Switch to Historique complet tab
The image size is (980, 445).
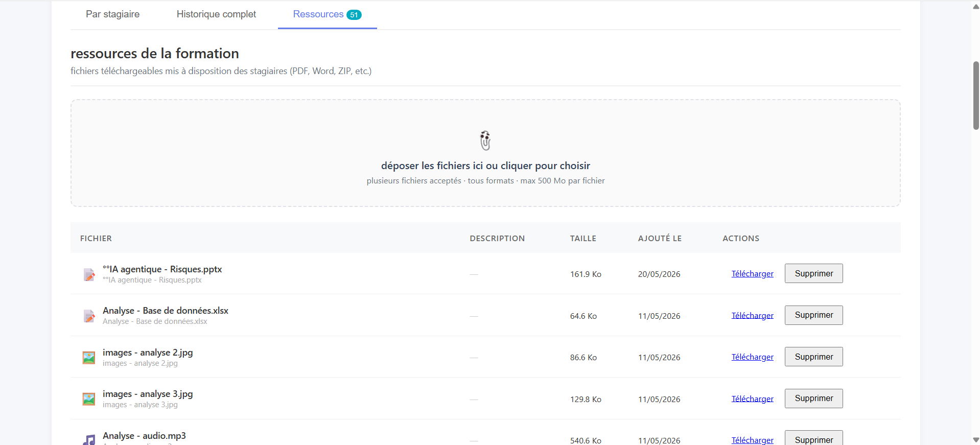point(216,14)
